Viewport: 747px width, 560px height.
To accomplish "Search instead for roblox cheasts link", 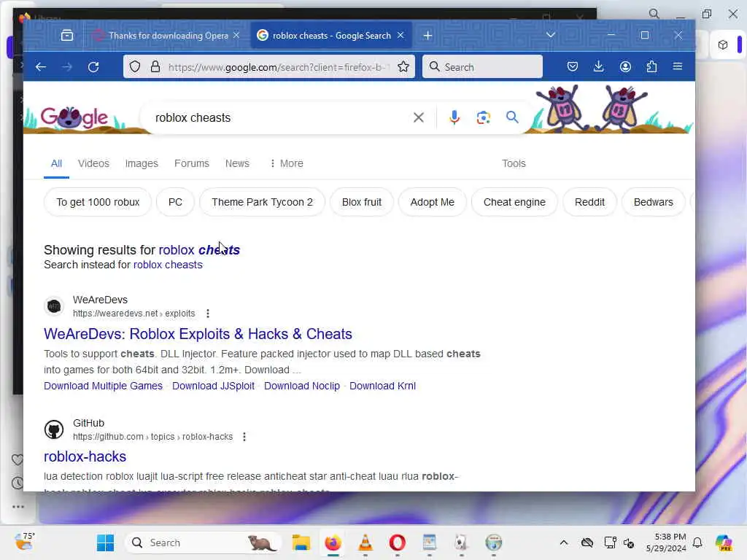I will (168, 265).
